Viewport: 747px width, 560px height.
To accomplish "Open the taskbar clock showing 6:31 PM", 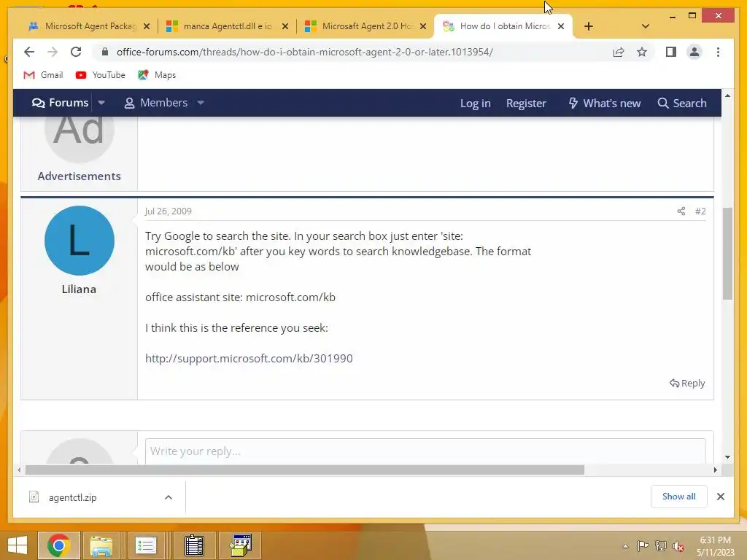I will (x=716, y=546).
